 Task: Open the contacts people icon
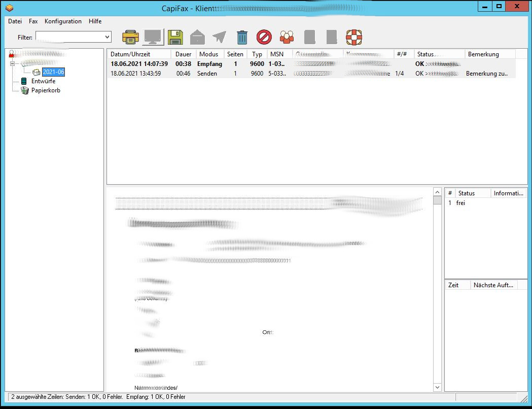(287, 37)
